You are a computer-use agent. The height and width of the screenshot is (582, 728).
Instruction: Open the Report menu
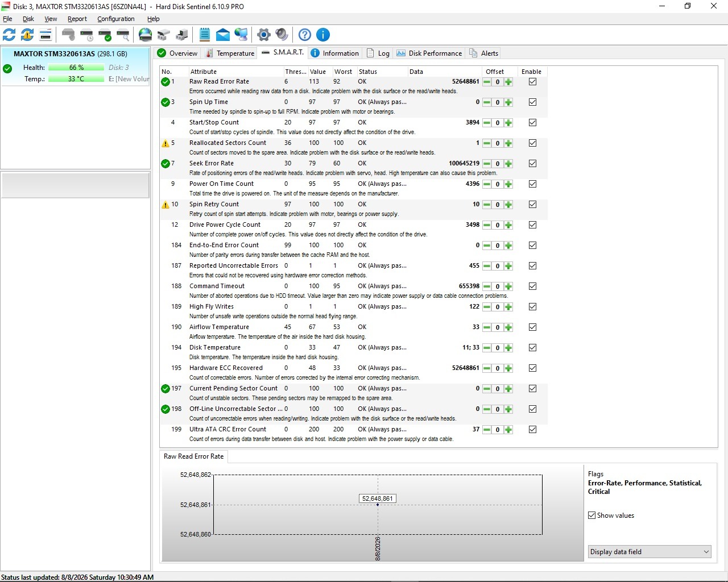point(77,19)
